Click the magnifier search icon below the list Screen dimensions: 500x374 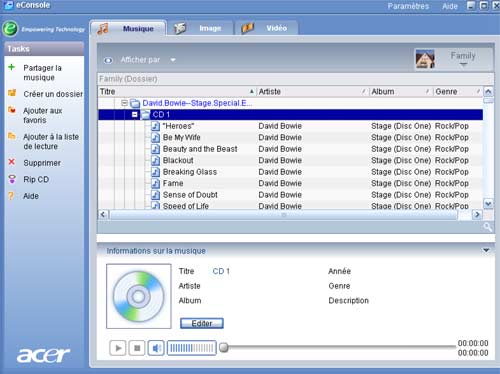(487, 227)
